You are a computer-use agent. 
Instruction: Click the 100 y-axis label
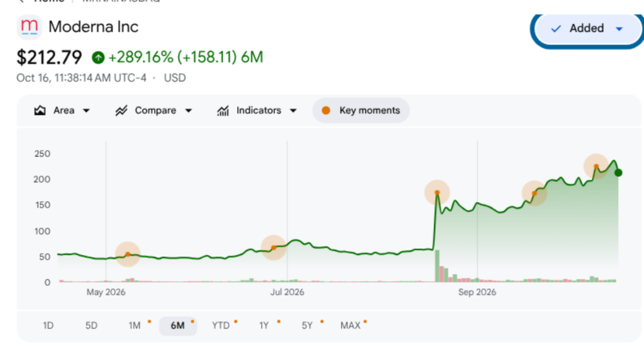click(42, 232)
